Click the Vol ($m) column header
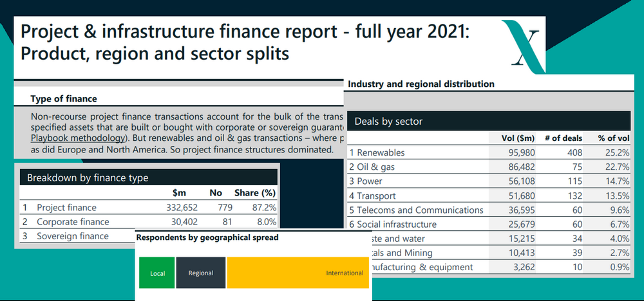 pyautogui.click(x=518, y=138)
